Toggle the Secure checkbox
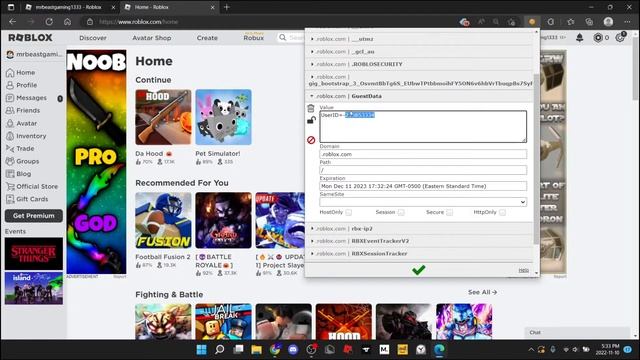Viewport: 640px width, 360px height. pos(449,212)
